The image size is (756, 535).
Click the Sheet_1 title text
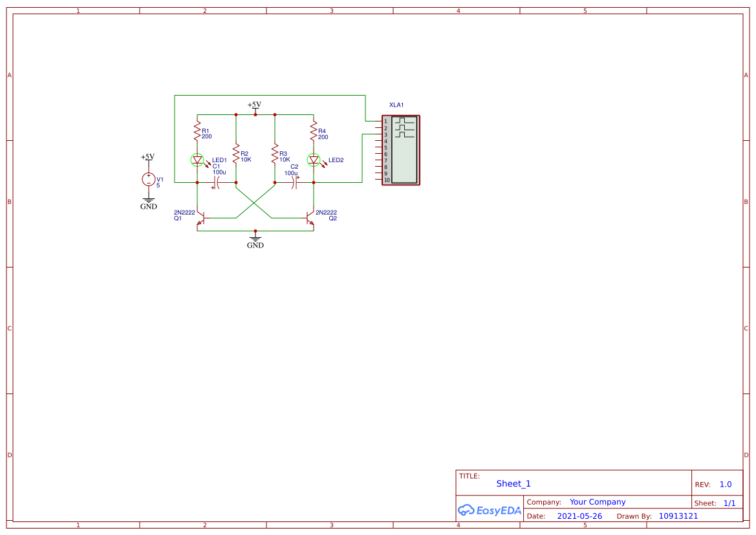[512, 483]
